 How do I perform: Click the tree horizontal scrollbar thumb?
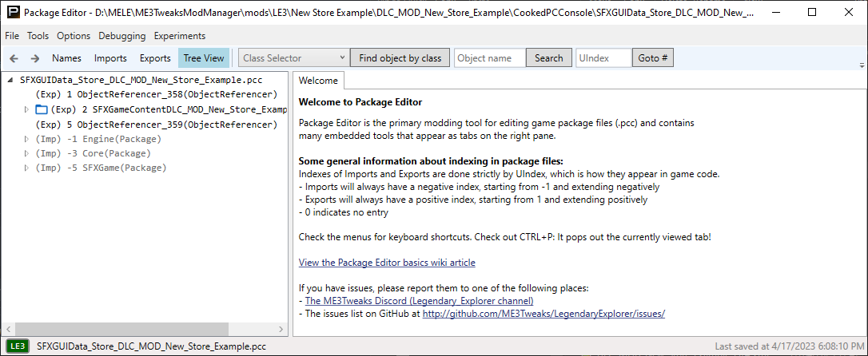click(121, 329)
